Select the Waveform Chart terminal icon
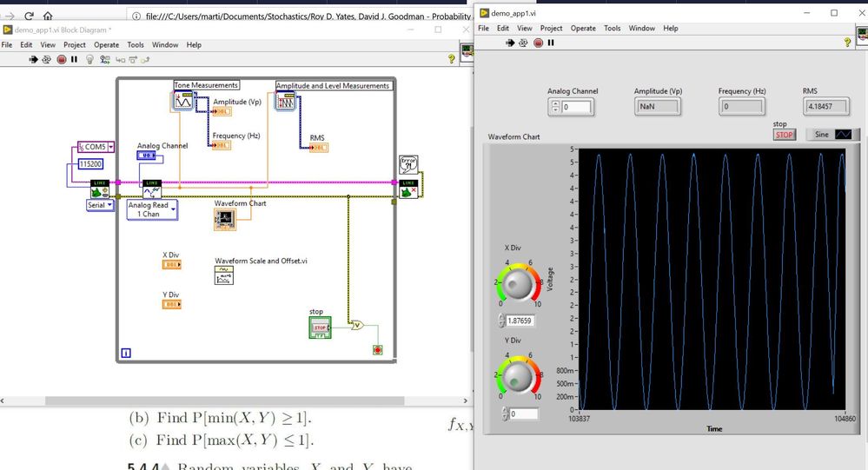Viewport: 868px width, 470px height. [225, 219]
